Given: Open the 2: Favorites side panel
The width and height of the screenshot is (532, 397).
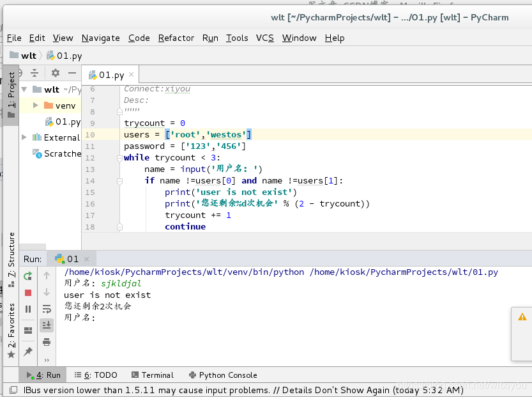Looking at the screenshot, I should [x=11, y=330].
